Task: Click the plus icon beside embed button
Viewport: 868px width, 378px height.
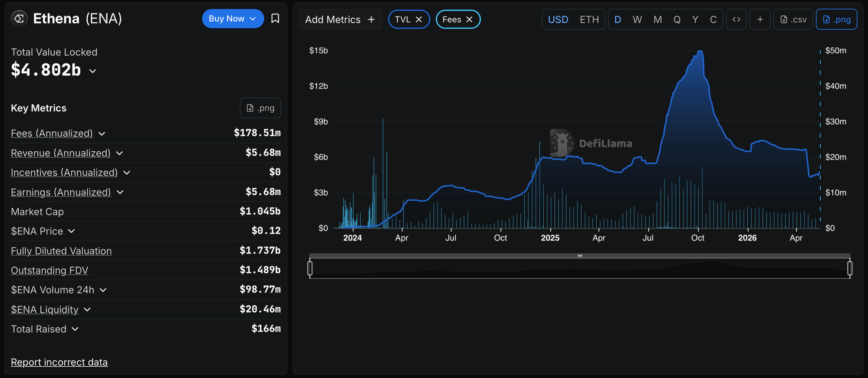Action: click(760, 20)
